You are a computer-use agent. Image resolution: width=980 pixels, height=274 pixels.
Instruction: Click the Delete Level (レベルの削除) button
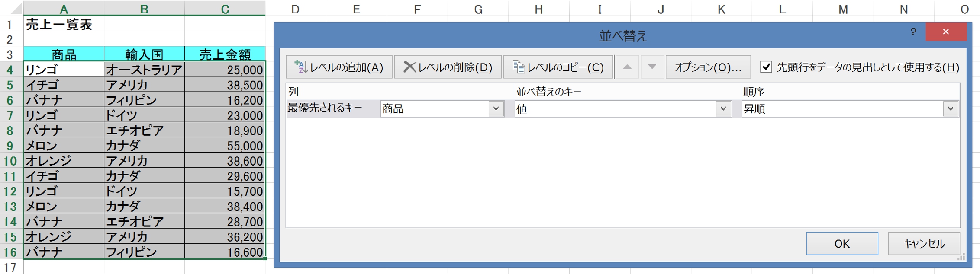pos(448,67)
